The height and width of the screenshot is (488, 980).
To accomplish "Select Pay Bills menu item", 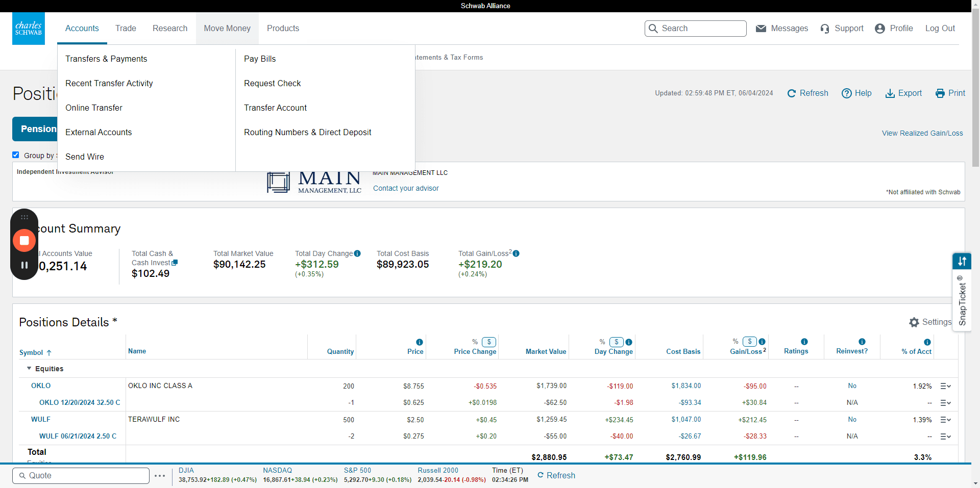I will pyautogui.click(x=260, y=59).
